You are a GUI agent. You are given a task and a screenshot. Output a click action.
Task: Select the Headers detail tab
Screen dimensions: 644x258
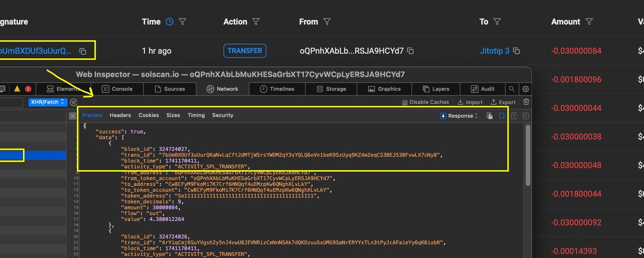(120, 115)
